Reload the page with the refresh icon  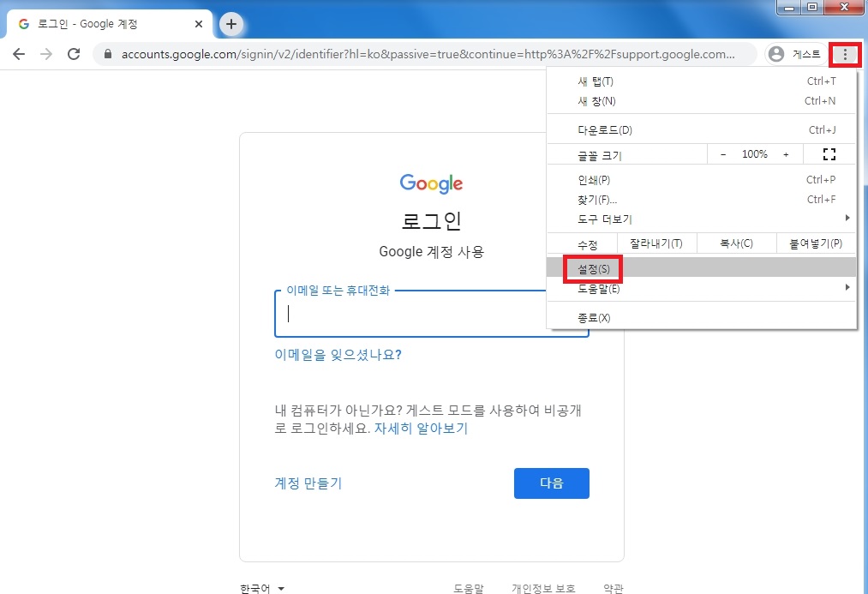(x=74, y=54)
